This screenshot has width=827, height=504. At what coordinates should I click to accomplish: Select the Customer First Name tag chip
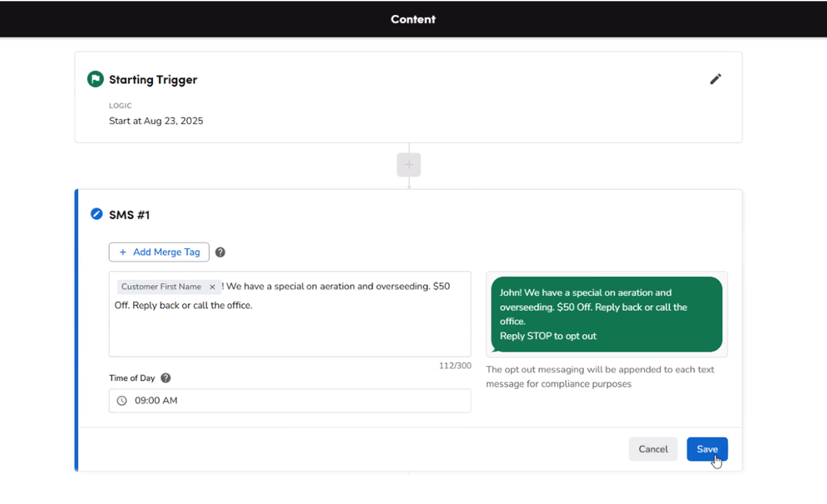(161, 287)
